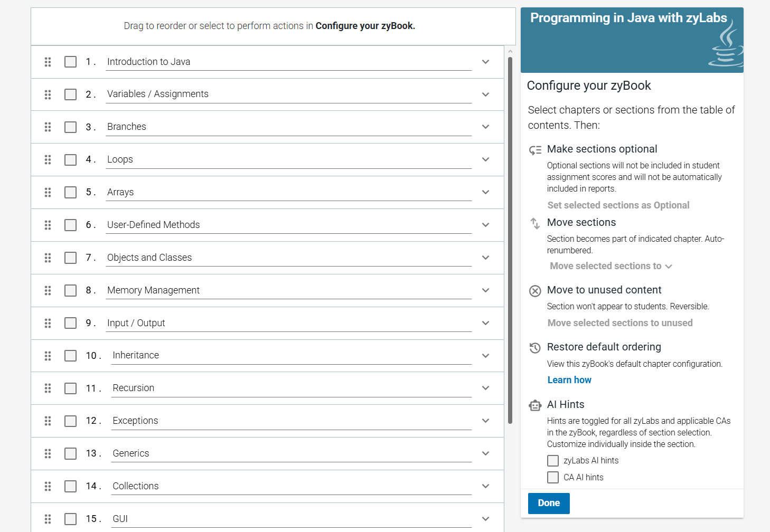Select chapter 4 Loops checkbox
Screen dimensions: 770x532
70,159
